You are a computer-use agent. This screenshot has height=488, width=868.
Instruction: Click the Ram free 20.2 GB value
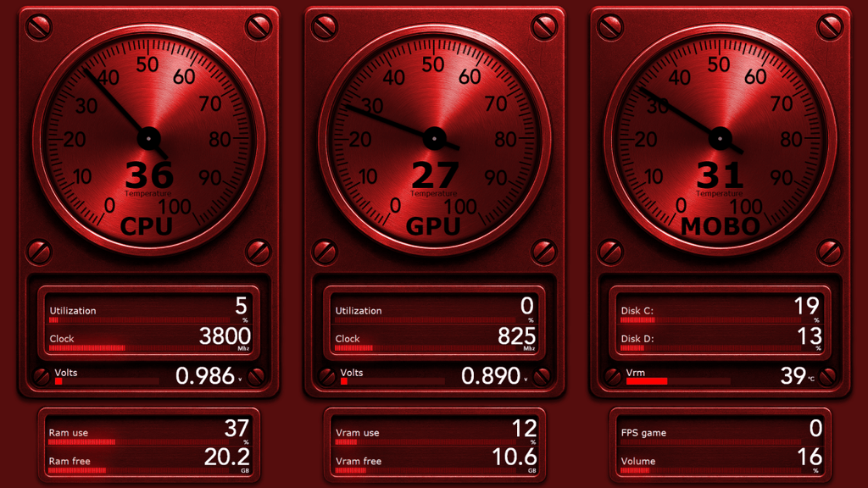tap(227, 457)
